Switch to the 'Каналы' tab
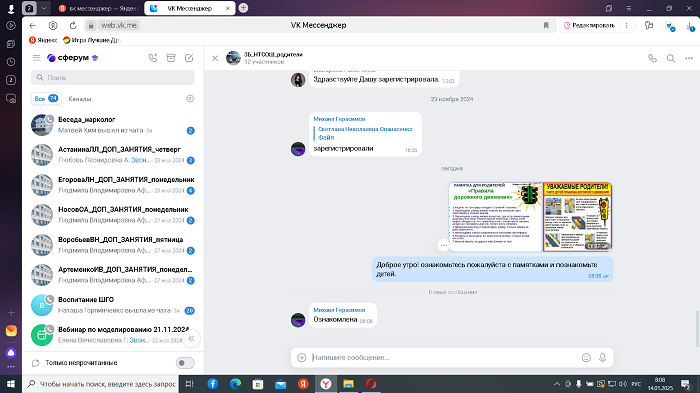The width and height of the screenshot is (700, 393). click(79, 99)
